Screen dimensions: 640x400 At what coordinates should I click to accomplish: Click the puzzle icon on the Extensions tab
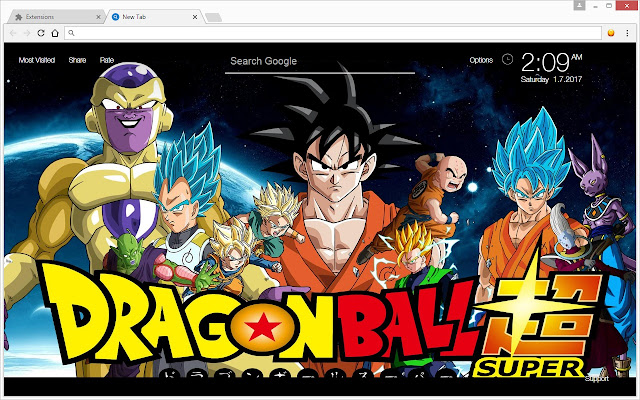coord(18,17)
